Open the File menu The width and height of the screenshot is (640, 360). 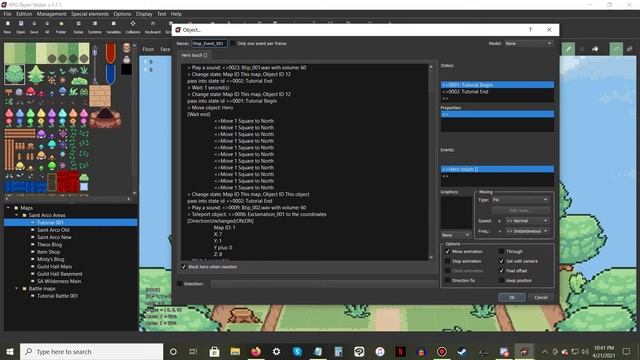coord(7,14)
